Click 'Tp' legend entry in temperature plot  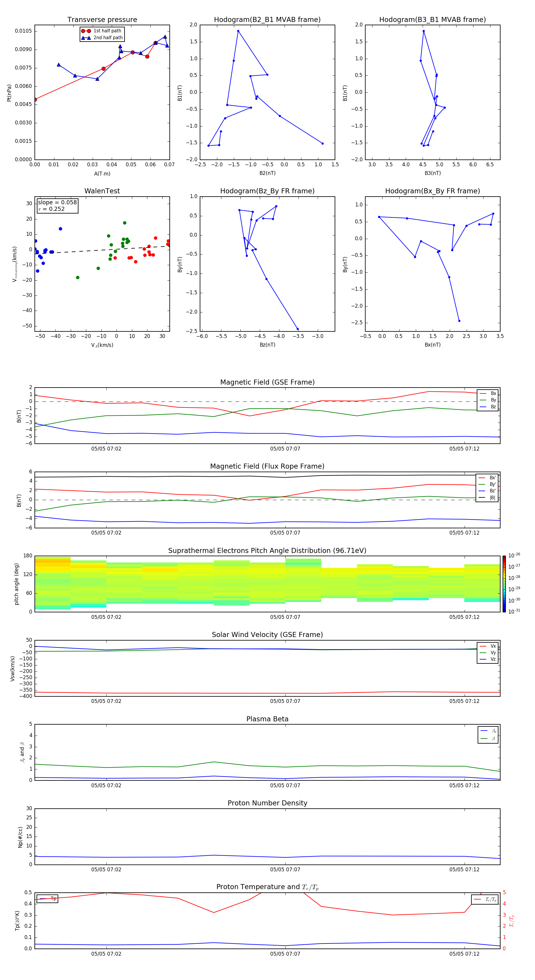(47, 899)
